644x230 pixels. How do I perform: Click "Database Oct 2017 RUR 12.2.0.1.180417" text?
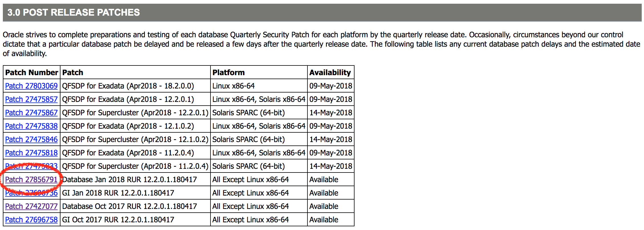tap(129, 206)
